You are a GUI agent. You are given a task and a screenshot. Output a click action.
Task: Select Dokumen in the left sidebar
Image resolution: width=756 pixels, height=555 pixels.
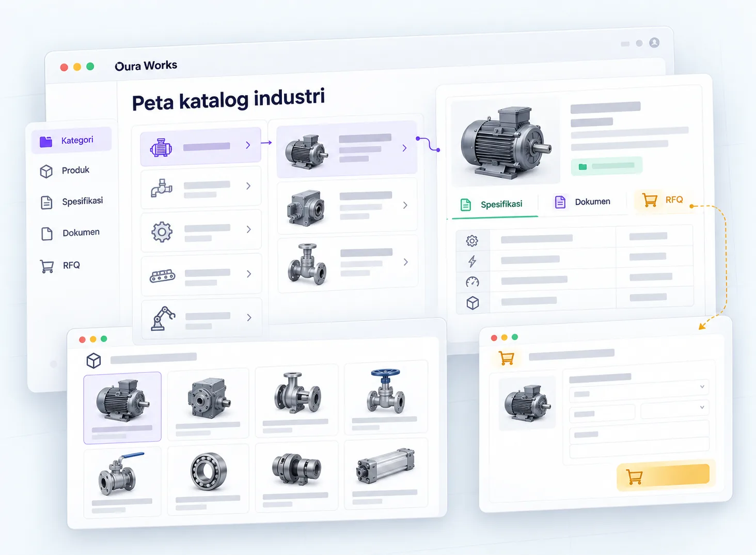point(70,233)
